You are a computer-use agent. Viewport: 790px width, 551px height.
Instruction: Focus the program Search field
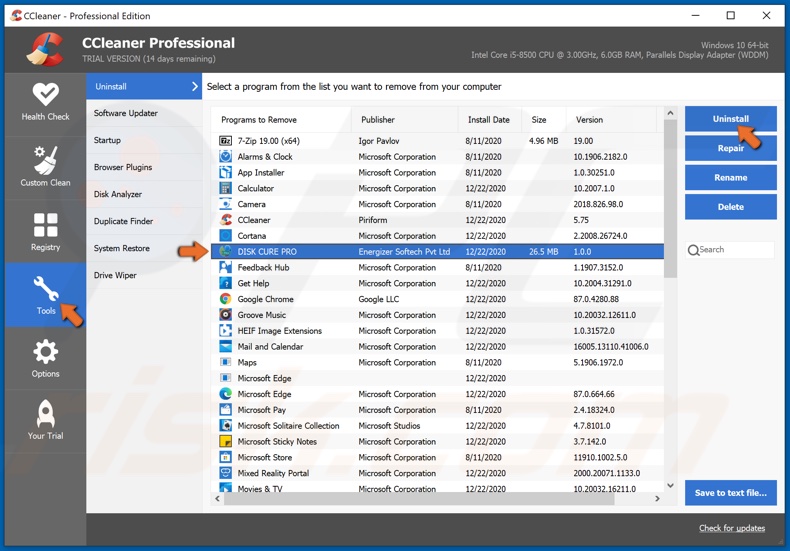click(x=730, y=250)
